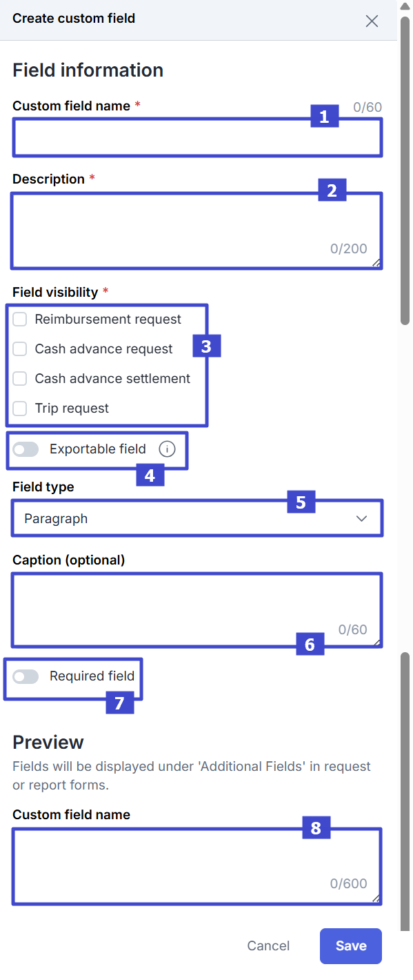Click the Custom field name input
The height and width of the screenshot is (980, 413).
coord(197,137)
